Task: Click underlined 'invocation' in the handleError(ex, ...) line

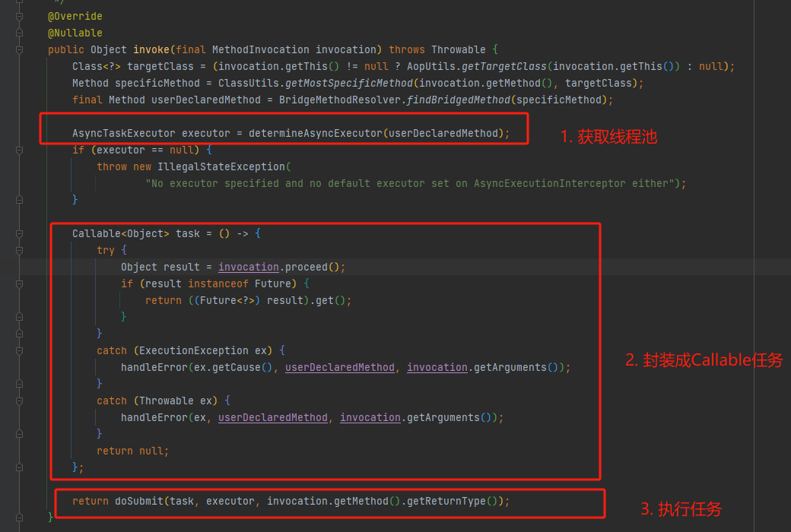Action: click(x=370, y=418)
